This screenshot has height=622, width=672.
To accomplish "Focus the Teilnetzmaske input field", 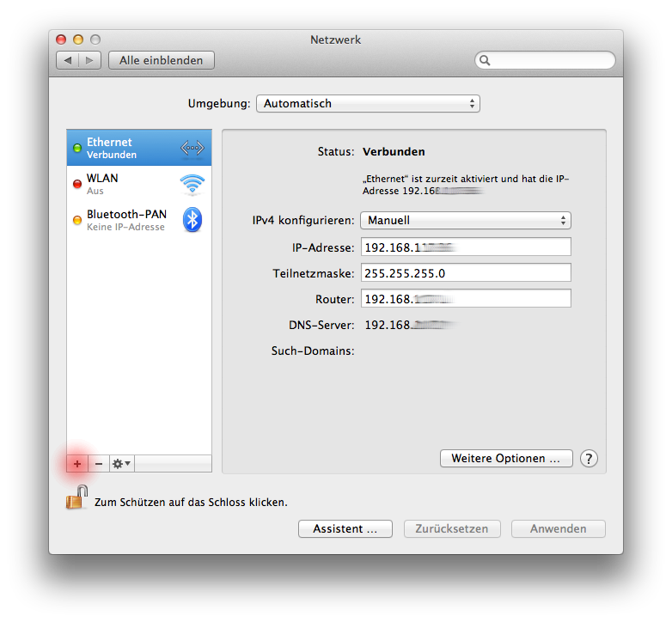I will point(465,273).
